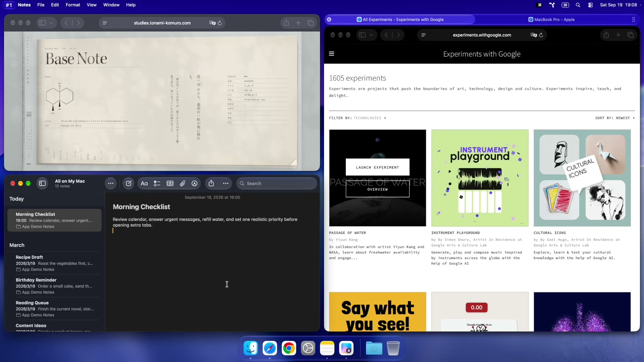Screen dimensions: 644x362
Task: Click the Say what you see card
Action: click(x=378, y=312)
